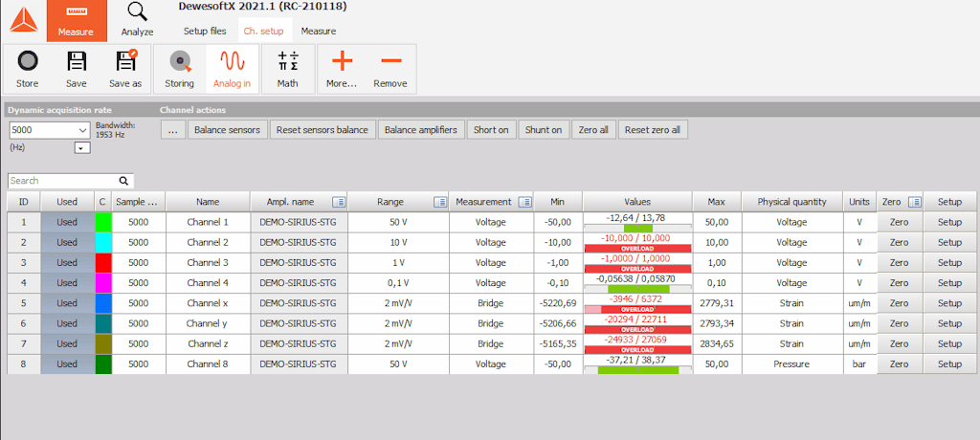The width and height of the screenshot is (980, 440).
Task: Click Channel 2 OVERLOAD indicator
Action: (x=637, y=248)
